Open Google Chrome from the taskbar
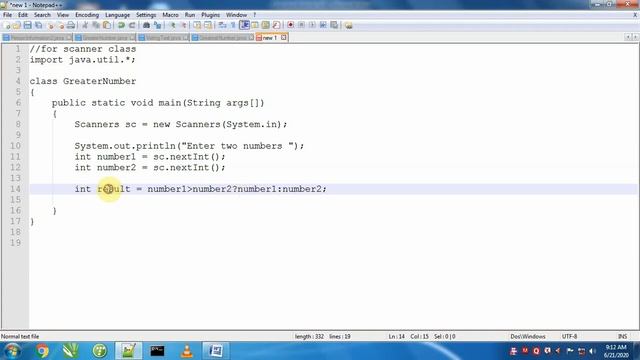Image resolution: width=640 pixels, height=360 pixels. tap(42, 351)
